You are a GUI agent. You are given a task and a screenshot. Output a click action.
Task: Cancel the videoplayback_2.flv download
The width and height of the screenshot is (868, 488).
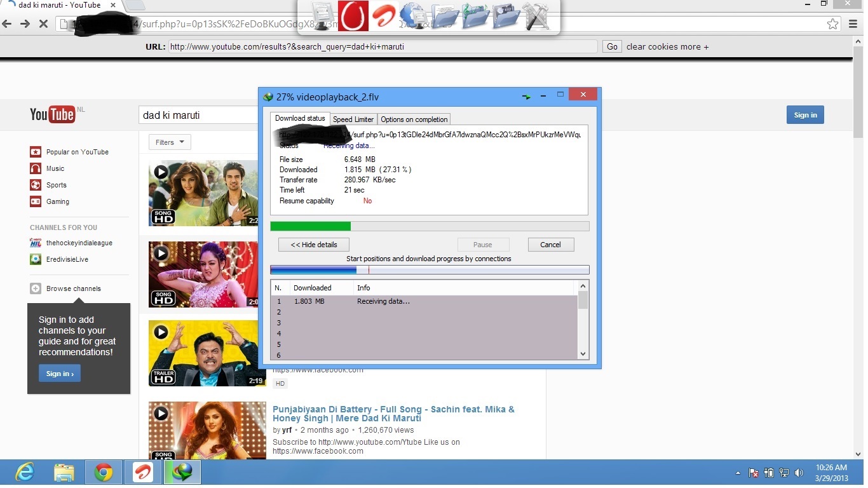[x=550, y=245]
